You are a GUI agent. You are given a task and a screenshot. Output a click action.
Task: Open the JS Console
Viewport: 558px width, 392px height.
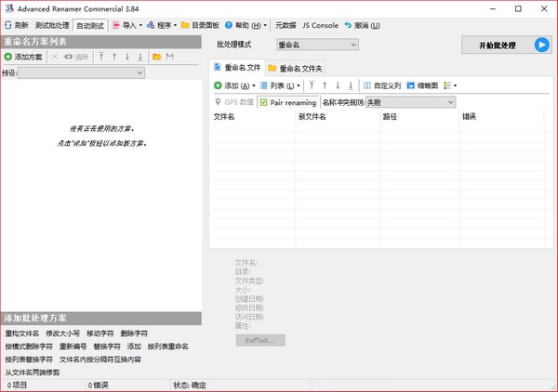point(320,26)
